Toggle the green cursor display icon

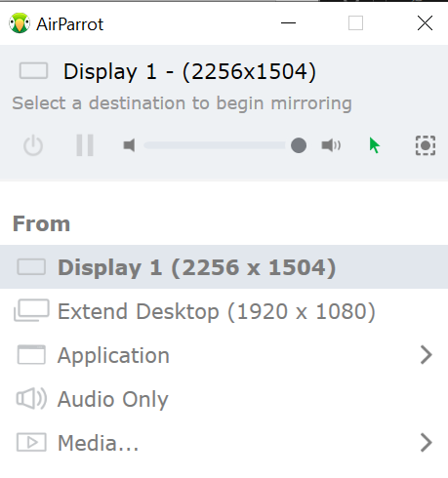(x=375, y=145)
